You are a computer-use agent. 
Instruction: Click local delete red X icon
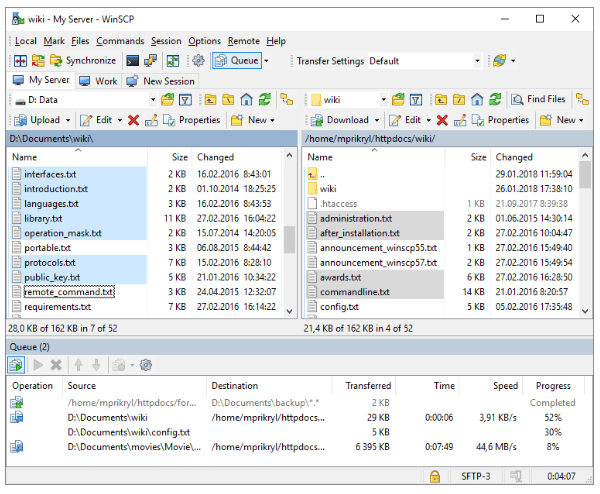coord(133,120)
